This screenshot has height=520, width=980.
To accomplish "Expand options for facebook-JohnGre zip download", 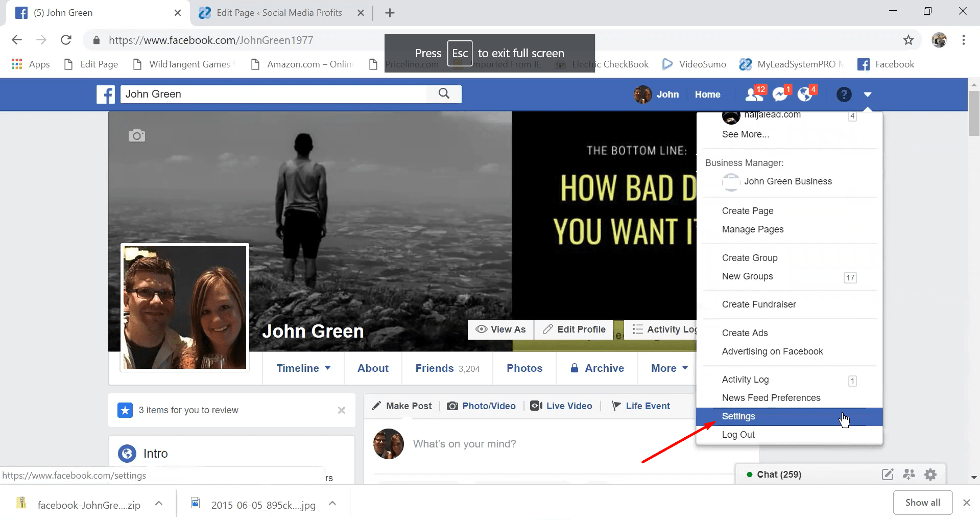I will 159,504.
